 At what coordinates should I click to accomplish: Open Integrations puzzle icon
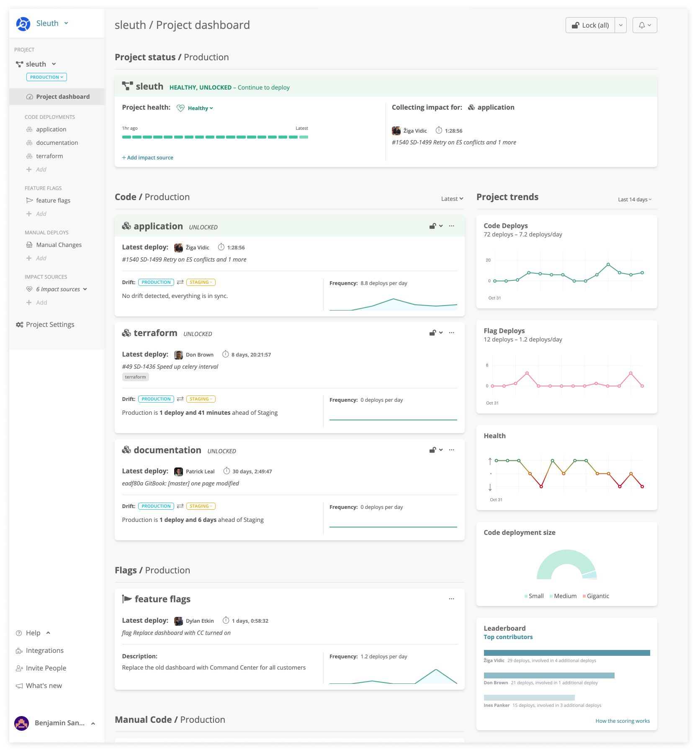[19, 651]
